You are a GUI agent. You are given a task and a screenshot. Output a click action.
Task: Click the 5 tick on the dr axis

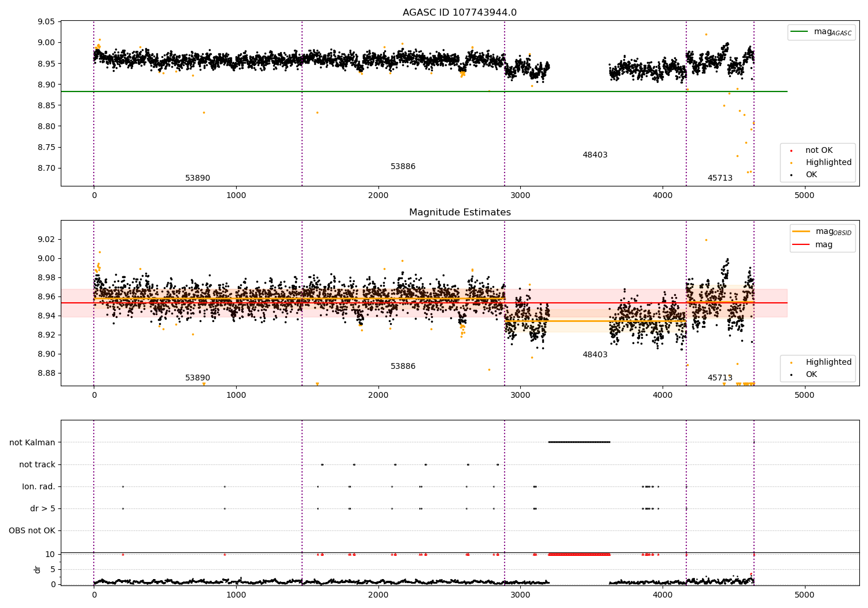53,569
